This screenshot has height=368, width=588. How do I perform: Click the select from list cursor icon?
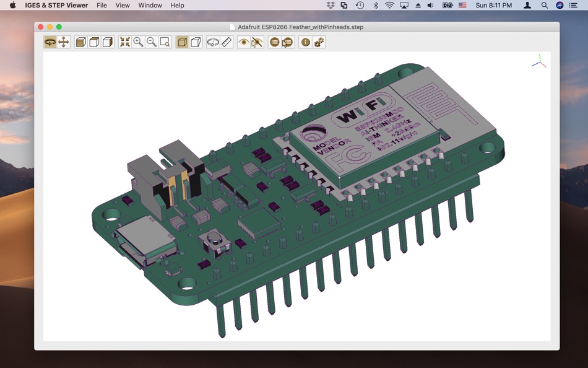pyautogui.click(x=288, y=42)
